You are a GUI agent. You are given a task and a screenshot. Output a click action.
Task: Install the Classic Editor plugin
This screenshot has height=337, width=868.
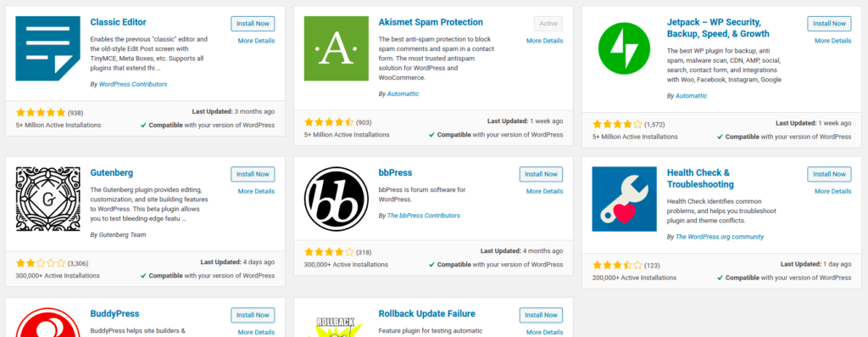[x=253, y=24]
